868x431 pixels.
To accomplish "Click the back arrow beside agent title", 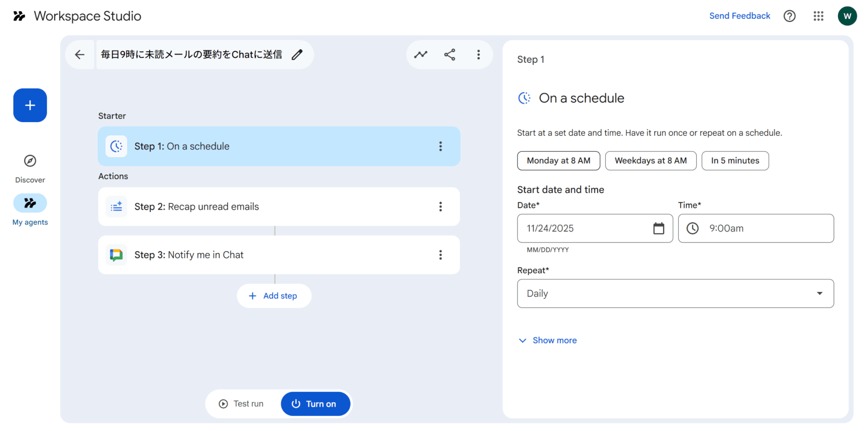I will coord(80,55).
